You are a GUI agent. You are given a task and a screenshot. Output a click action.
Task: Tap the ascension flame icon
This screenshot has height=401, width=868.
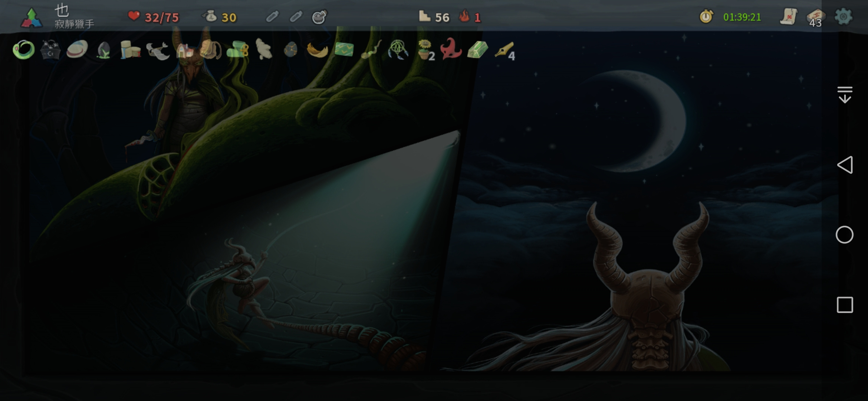tap(464, 16)
